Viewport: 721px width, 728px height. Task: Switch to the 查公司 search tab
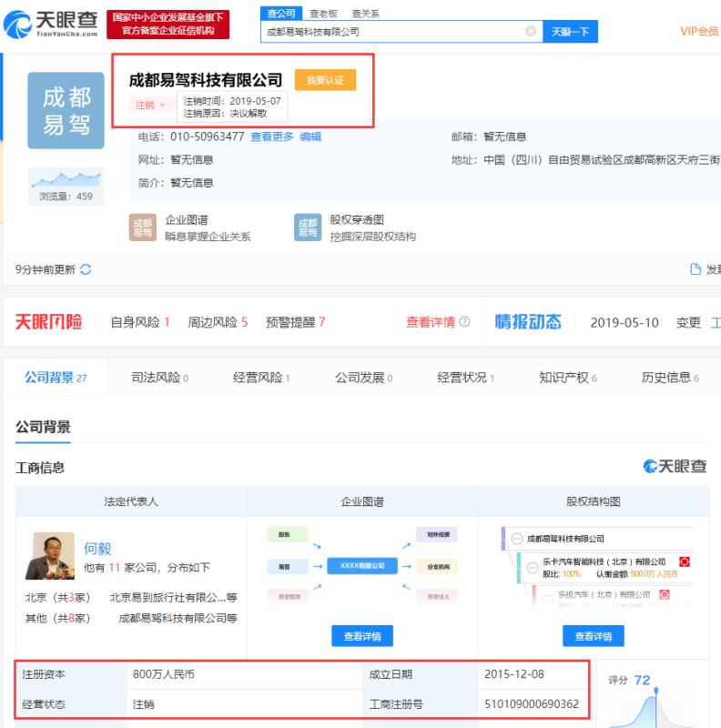point(281,14)
